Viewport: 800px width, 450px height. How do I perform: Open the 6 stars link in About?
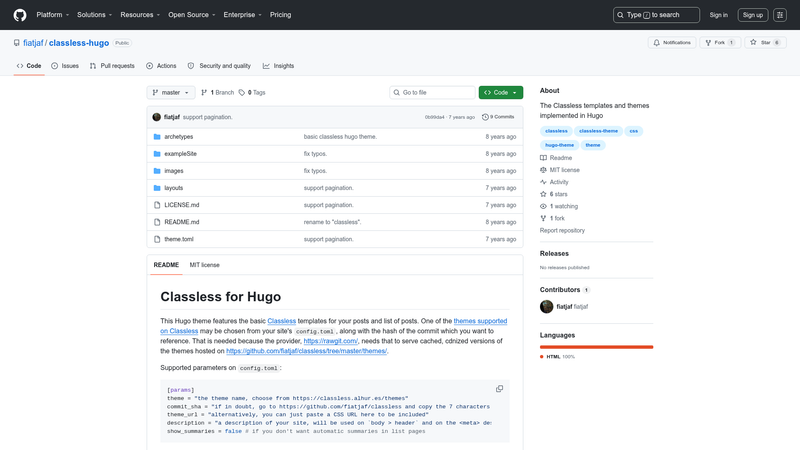pos(554,194)
